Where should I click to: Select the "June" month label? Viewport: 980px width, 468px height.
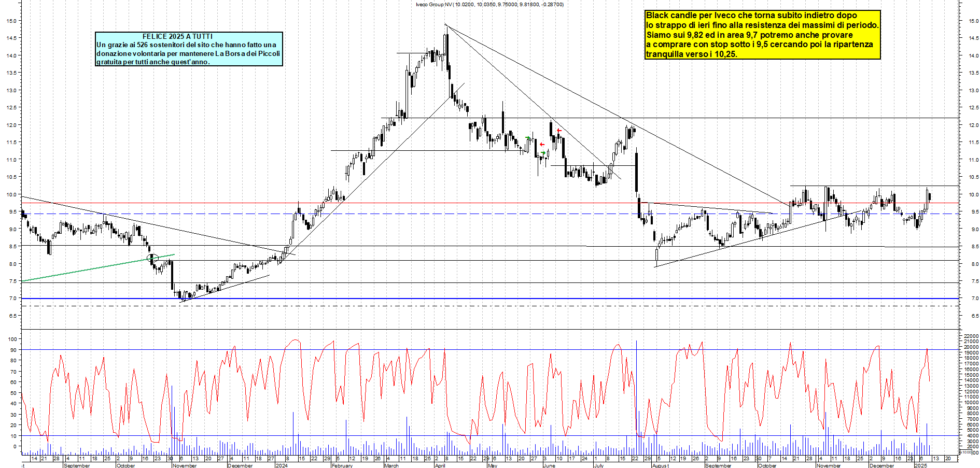(x=549, y=465)
